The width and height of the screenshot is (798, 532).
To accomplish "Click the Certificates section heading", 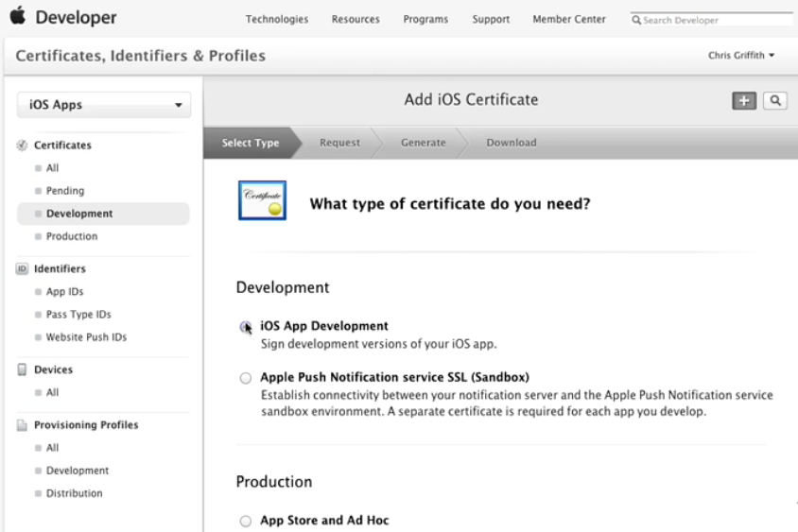I will 62,146.
